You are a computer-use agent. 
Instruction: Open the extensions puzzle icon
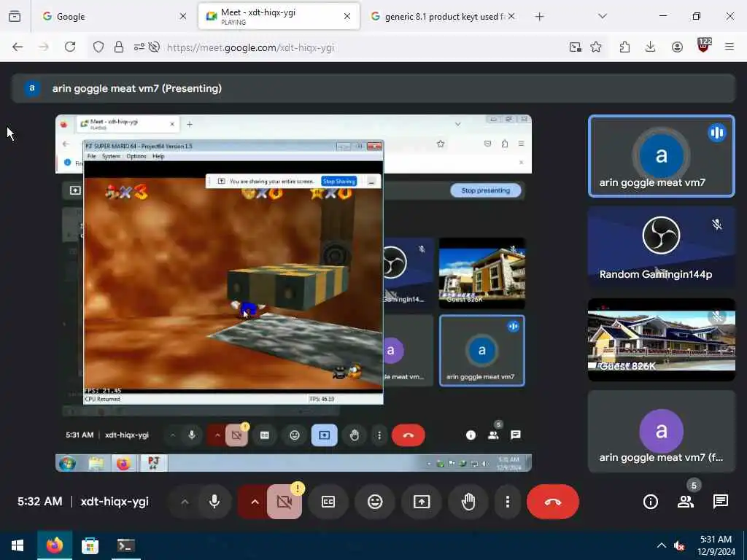point(624,47)
